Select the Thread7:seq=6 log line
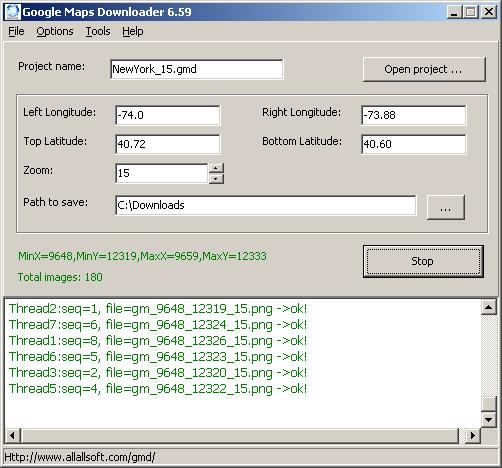This screenshot has height=468, width=502. pos(158,325)
